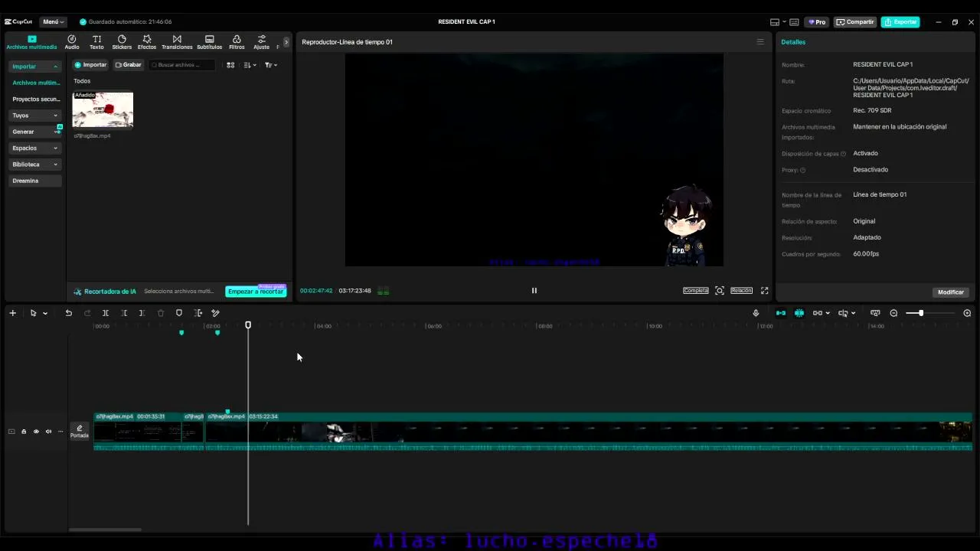Click the Exportar button
Image resolution: width=980 pixels, height=551 pixels.
click(900, 22)
